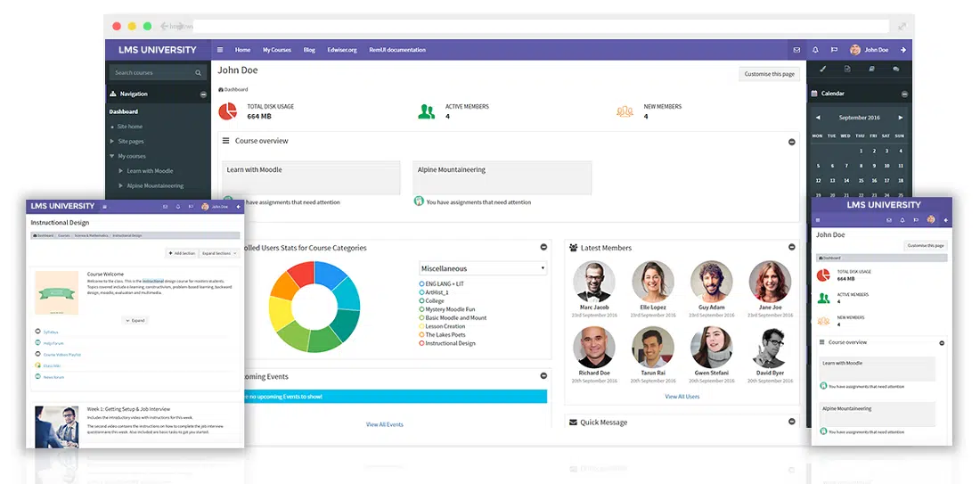Screen dimensions: 980x484
Task: Click Marc Jacob's profile photo
Action: coord(592,282)
